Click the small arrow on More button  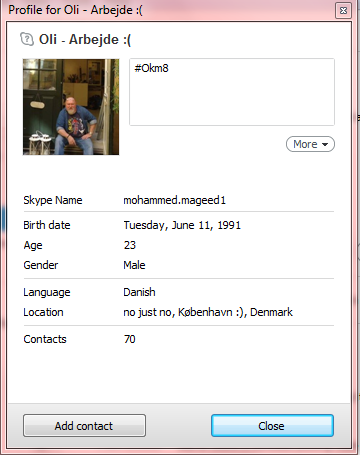pos(325,144)
